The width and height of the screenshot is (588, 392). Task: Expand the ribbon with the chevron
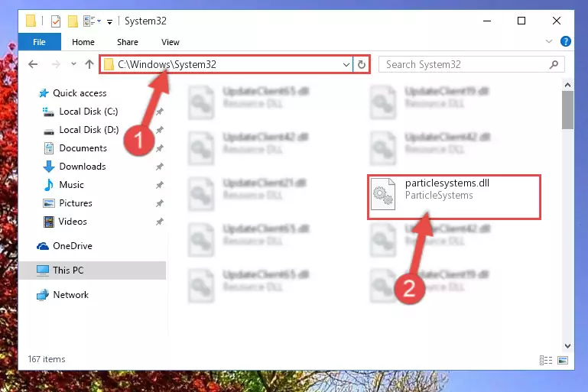point(549,41)
